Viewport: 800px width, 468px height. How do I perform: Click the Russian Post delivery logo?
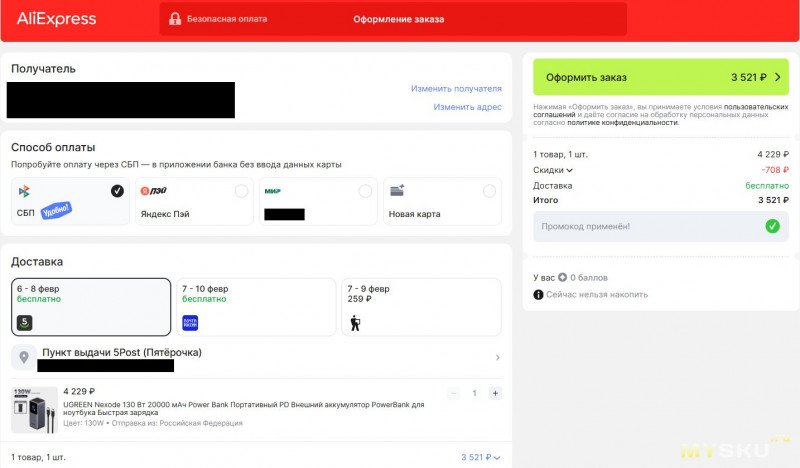pyautogui.click(x=190, y=322)
